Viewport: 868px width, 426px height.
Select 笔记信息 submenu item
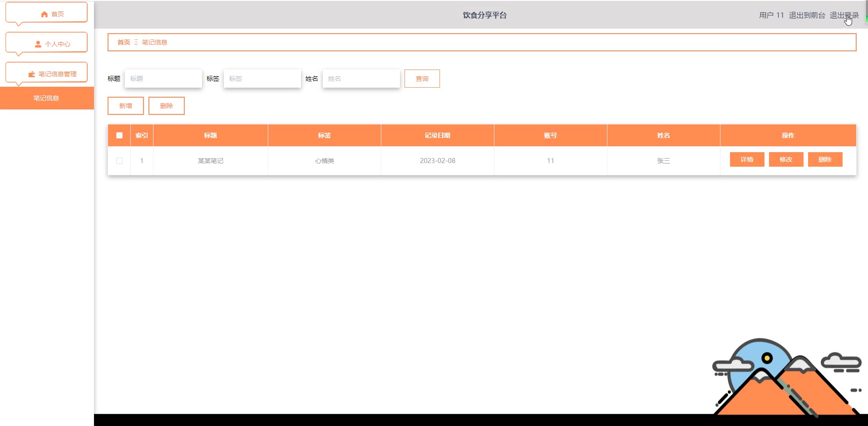coord(47,98)
